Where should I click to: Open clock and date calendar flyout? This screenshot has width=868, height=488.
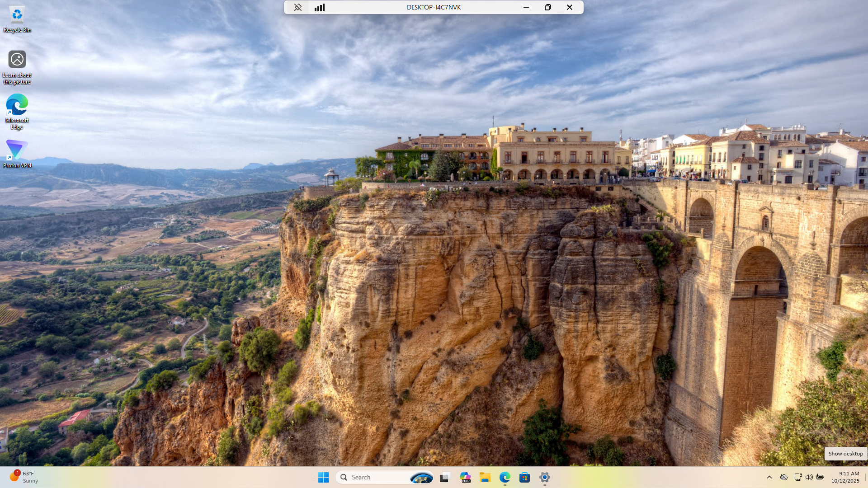tap(845, 477)
